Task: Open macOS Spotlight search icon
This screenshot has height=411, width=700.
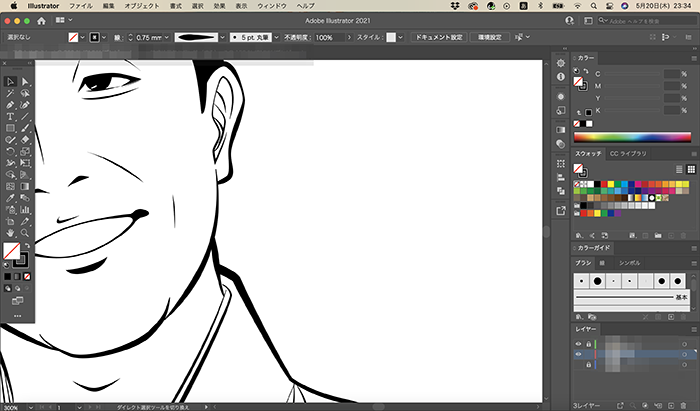Action: 593,6
